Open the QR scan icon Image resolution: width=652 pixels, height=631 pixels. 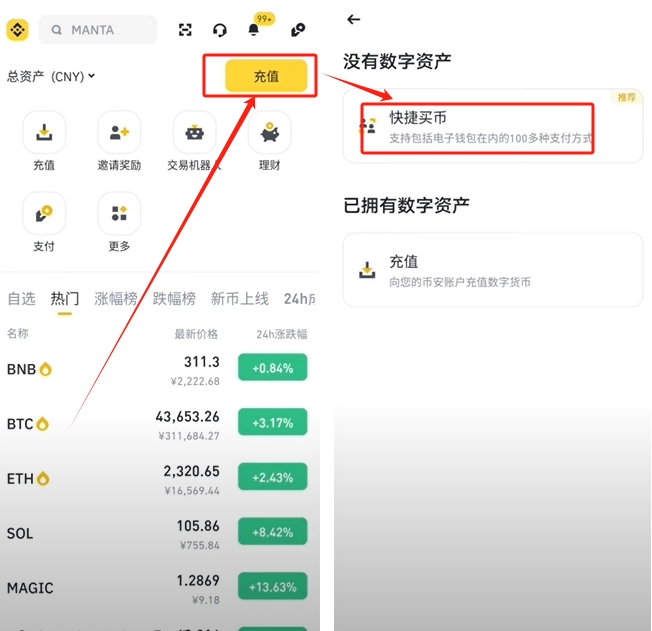[185, 30]
